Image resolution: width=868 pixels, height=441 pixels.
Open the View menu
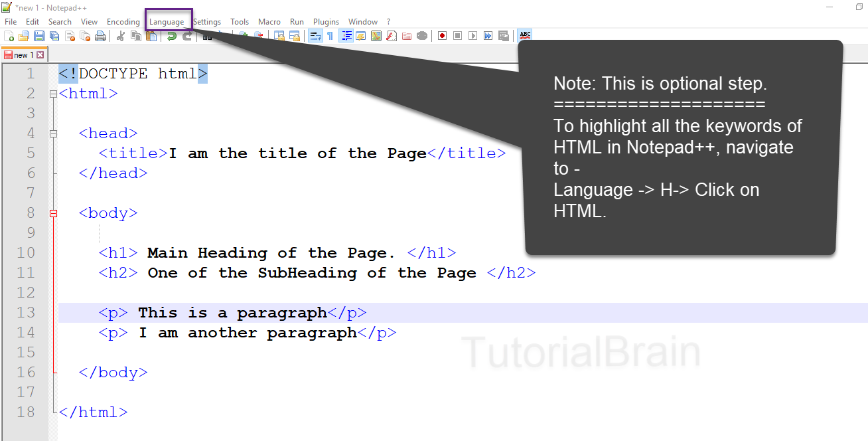[89, 22]
